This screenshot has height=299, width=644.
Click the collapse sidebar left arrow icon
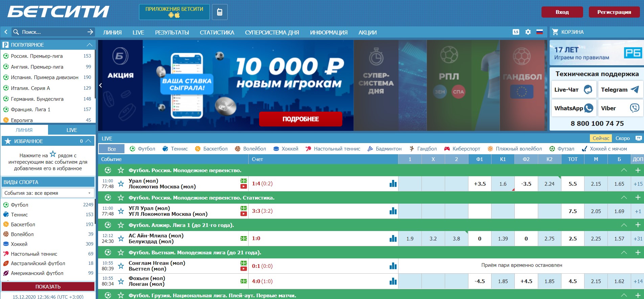6,32
